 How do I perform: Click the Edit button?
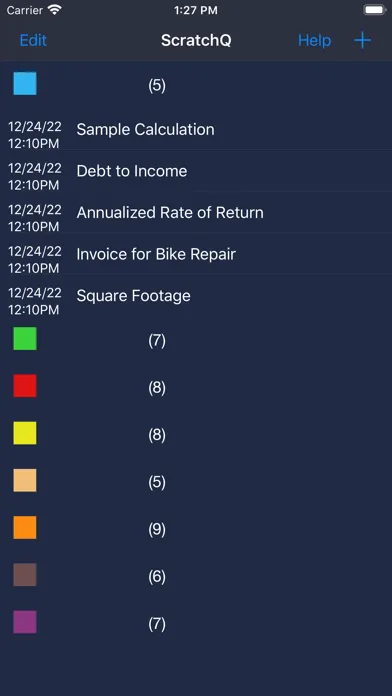[33, 40]
